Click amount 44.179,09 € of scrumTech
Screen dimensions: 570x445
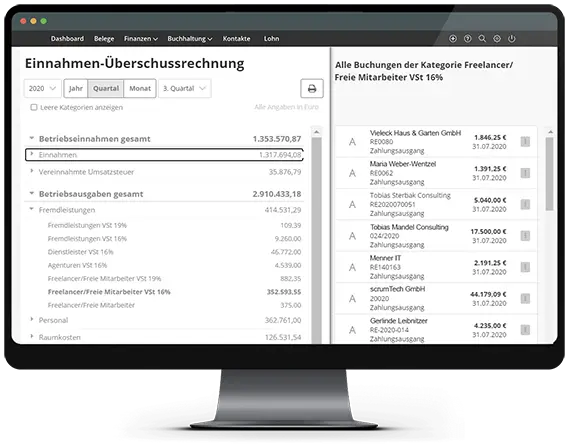coord(488,294)
